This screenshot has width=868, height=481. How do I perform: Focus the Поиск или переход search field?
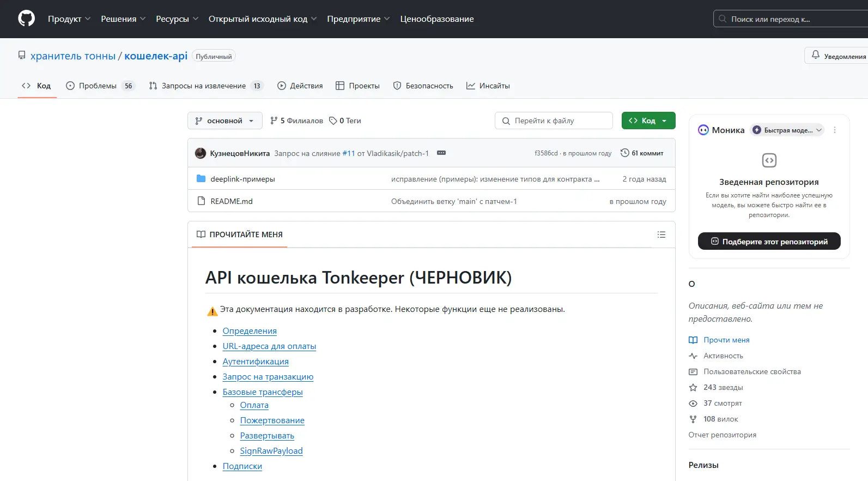[x=790, y=19]
